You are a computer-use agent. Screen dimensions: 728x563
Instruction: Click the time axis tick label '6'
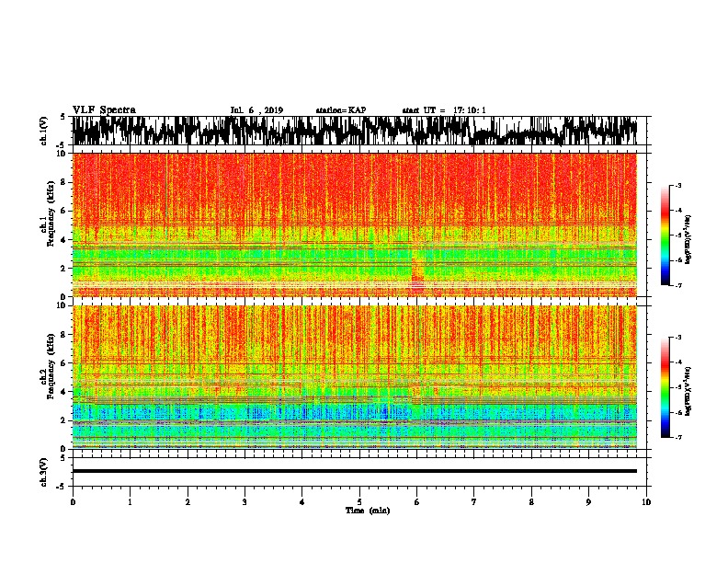[417, 502]
